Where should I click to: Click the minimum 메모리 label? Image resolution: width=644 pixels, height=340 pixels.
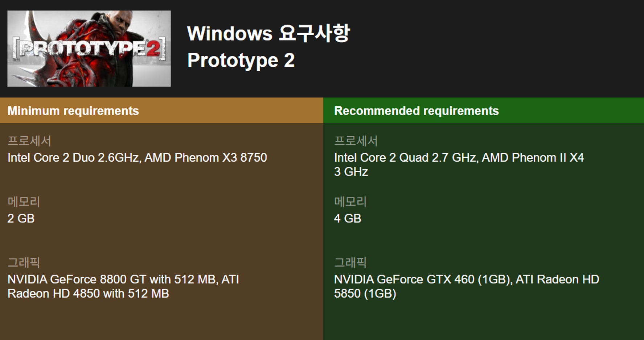(24, 202)
